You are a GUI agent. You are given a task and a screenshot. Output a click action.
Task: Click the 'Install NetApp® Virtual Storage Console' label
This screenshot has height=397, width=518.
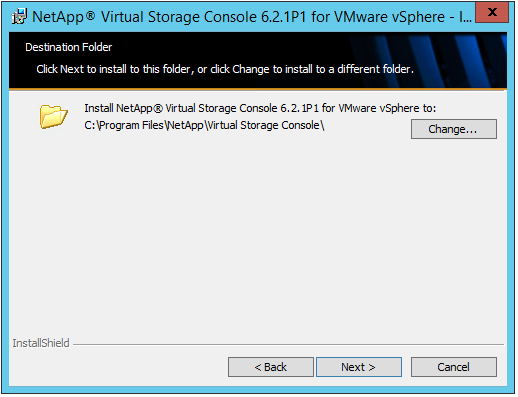(260, 108)
